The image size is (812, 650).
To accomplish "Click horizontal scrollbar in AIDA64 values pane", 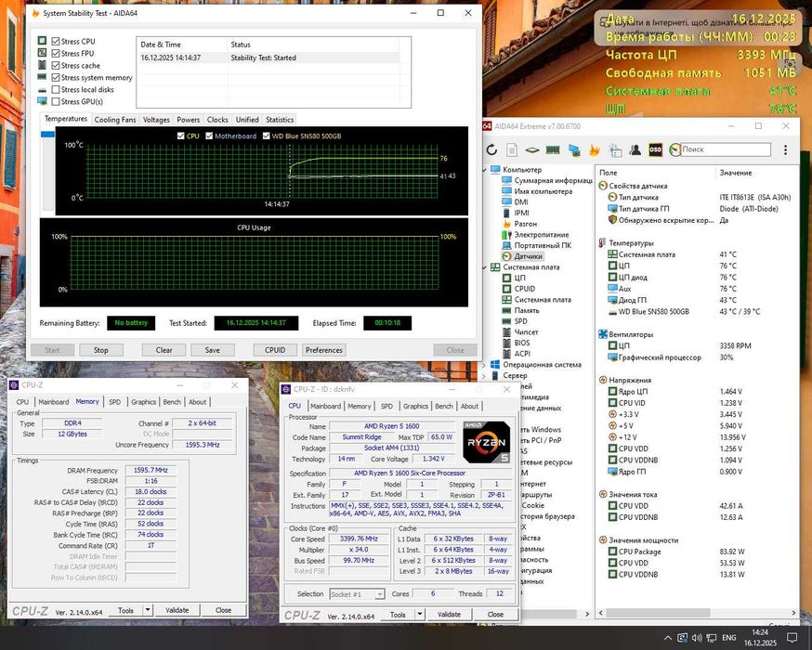I will [x=658, y=613].
